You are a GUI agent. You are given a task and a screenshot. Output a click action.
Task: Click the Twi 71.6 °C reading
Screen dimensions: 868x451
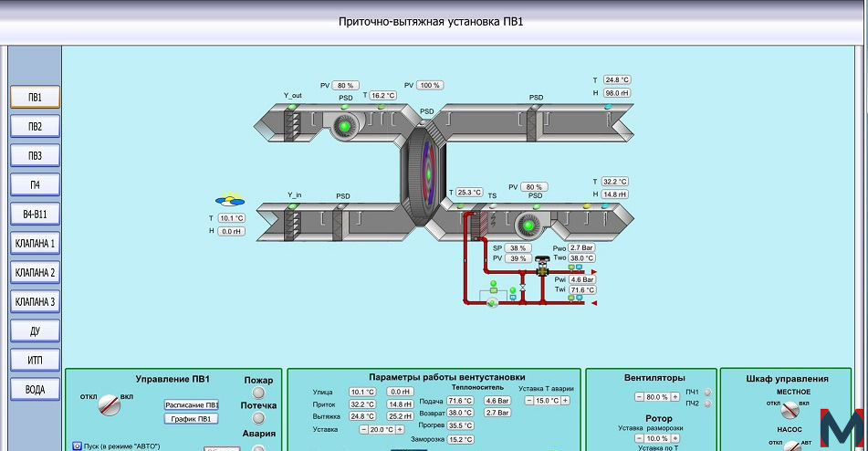582,290
